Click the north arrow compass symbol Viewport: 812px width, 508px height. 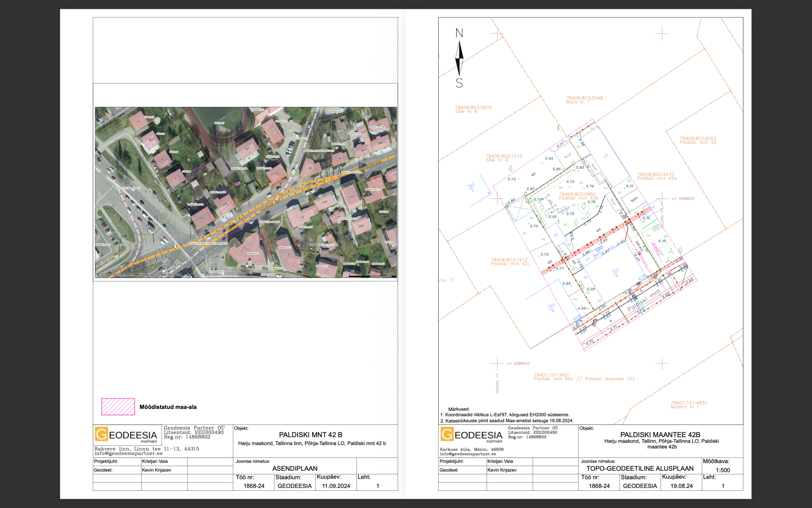(x=459, y=58)
